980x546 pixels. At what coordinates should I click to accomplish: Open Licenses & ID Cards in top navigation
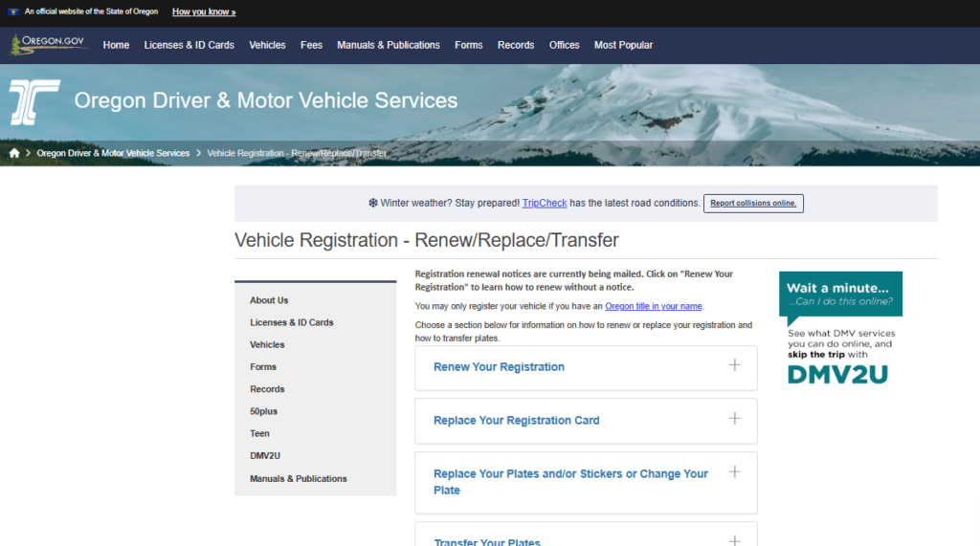[x=189, y=45]
